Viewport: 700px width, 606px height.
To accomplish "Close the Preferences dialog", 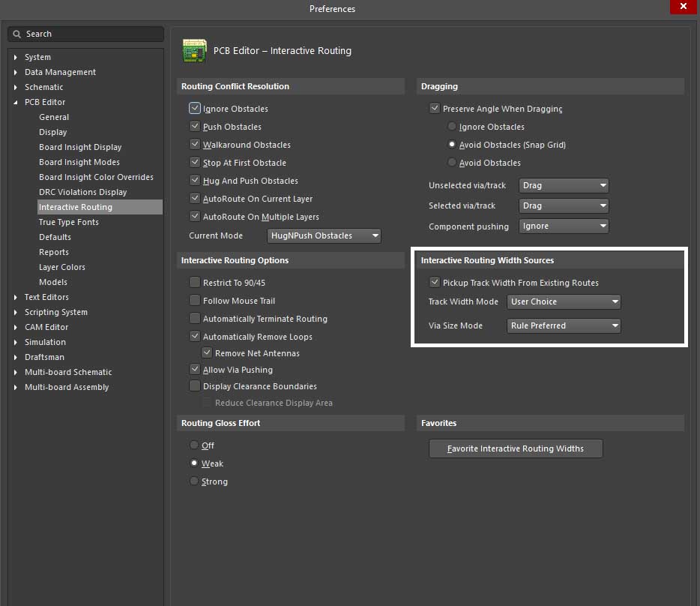I will point(681,7).
